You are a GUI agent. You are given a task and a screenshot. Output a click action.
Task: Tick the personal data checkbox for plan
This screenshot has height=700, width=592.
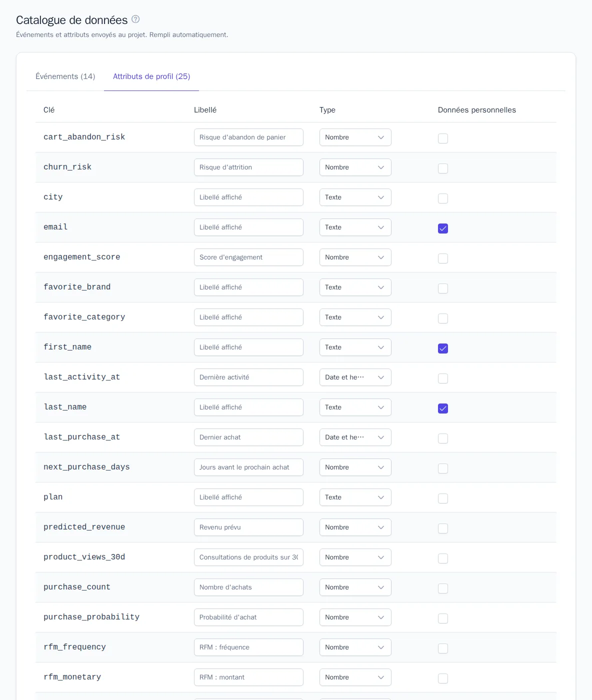point(443,498)
